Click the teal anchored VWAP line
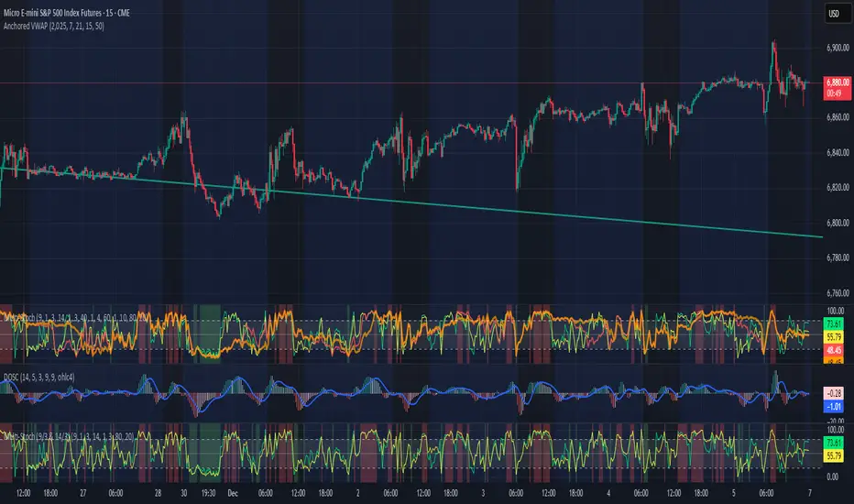The width and height of the screenshot is (854, 504). point(550,211)
